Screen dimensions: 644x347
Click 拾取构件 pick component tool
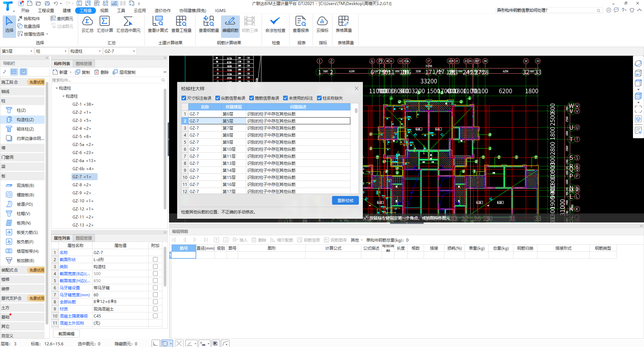(29, 18)
